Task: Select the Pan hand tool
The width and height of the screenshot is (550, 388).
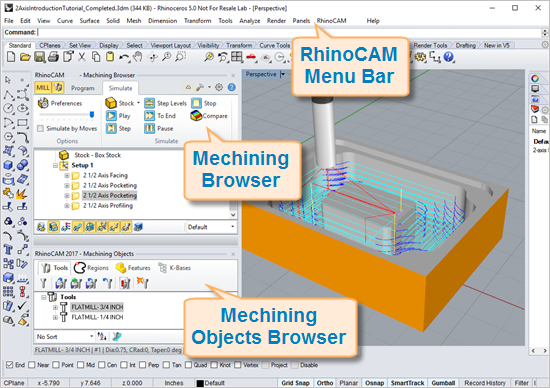Action: pos(138,56)
